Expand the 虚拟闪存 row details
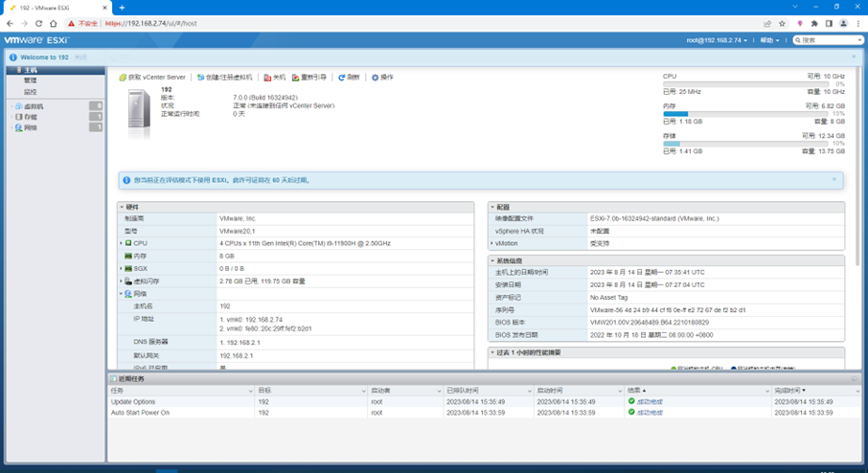868x473 pixels. (122, 282)
